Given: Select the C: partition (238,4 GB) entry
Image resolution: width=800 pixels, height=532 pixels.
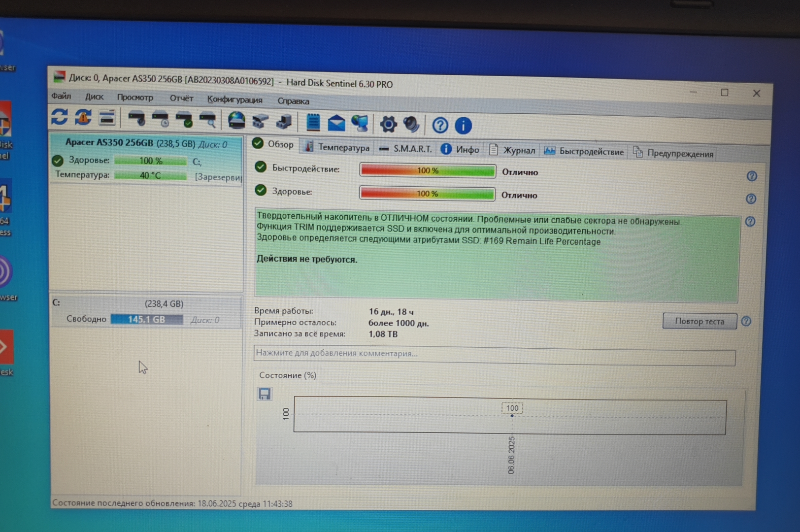Looking at the screenshot, I should coord(146,311).
